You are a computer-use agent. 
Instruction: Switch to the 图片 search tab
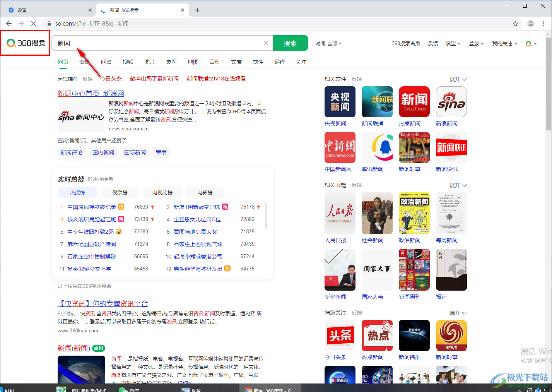(x=150, y=62)
